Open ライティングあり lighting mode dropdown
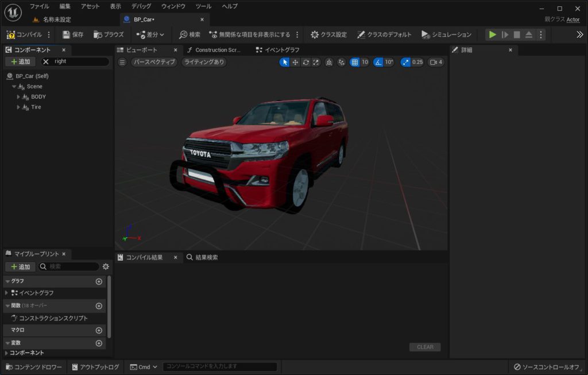This screenshot has width=588, height=375. click(x=204, y=62)
